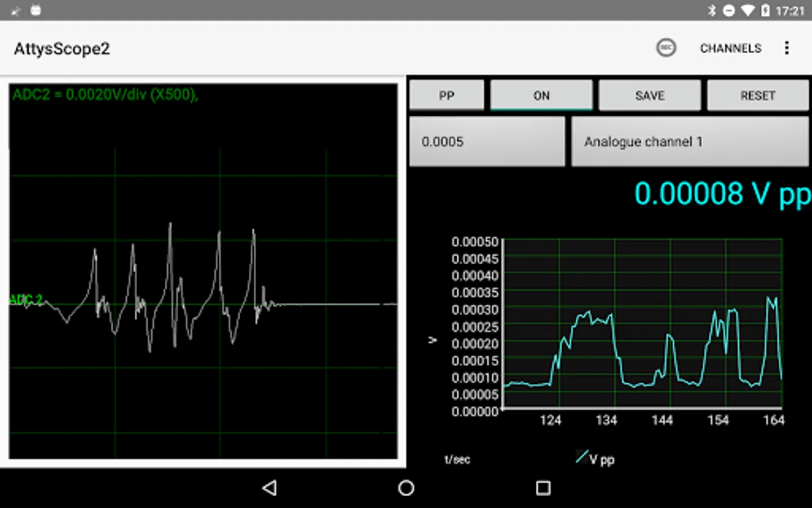Open the 0.0005 range dropdown
The height and width of the screenshot is (508, 812).
coord(487,142)
